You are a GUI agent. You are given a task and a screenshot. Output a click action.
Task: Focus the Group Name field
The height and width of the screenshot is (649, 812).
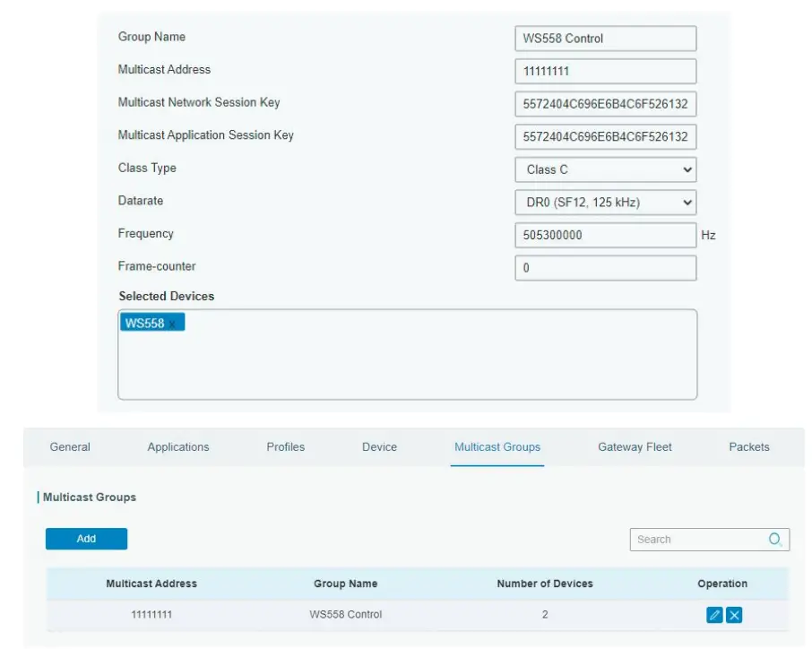point(605,39)
